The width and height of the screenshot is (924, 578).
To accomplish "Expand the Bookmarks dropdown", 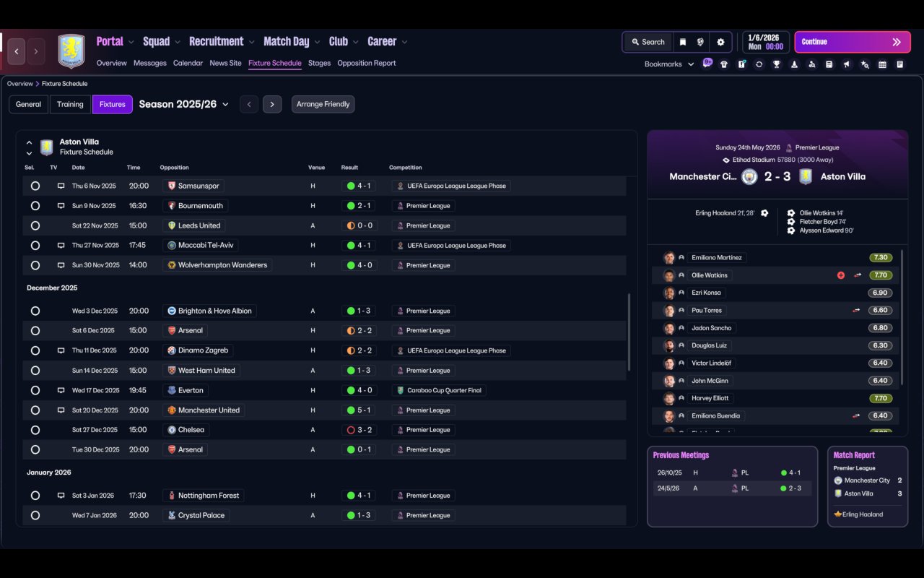I will [x=669, y=64].
